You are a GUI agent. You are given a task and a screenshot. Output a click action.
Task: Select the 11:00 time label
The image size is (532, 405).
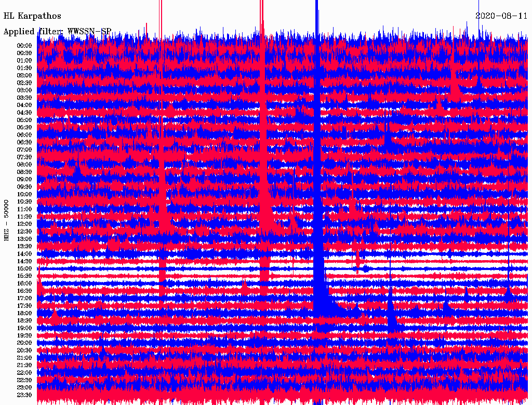[24, 209]
